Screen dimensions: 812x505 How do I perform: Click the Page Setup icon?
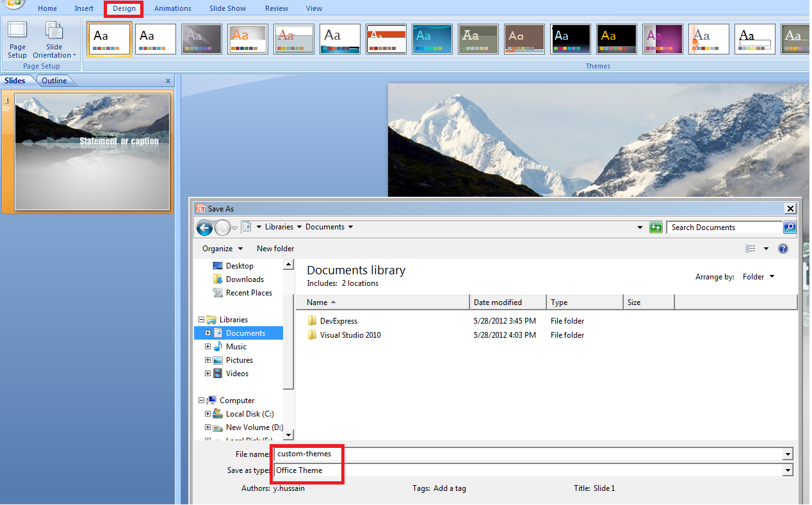pos(17,38)
